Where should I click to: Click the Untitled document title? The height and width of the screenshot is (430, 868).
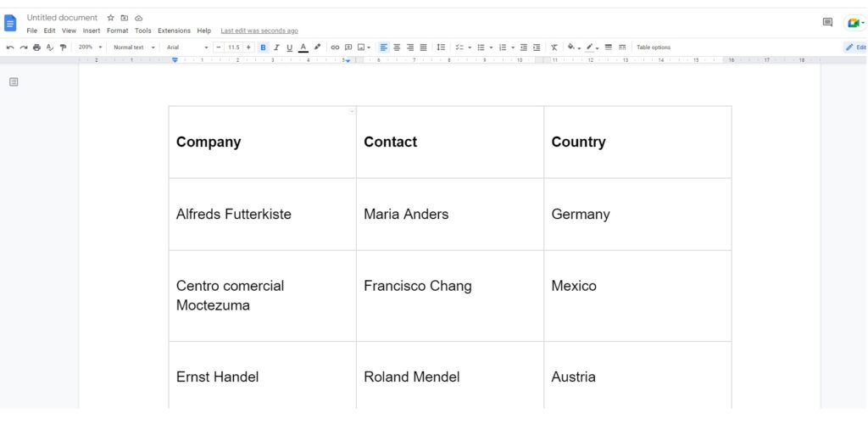[62, 18]
